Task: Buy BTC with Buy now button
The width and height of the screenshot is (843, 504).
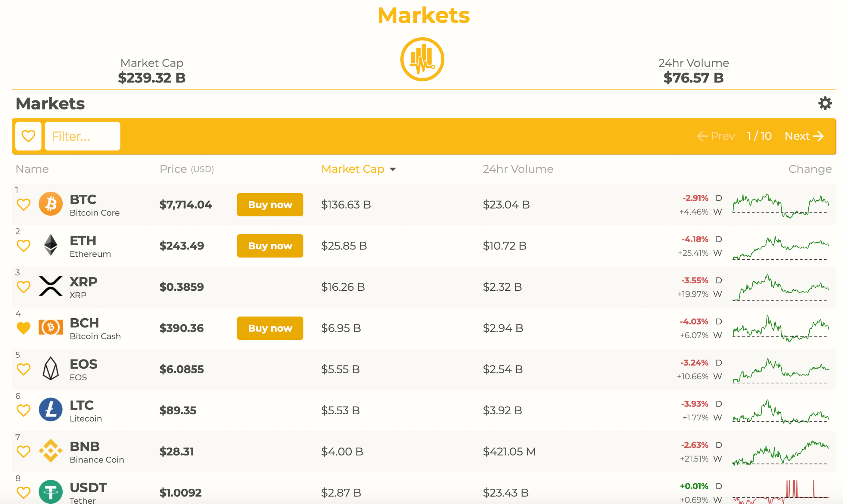Action: point(270,205)
